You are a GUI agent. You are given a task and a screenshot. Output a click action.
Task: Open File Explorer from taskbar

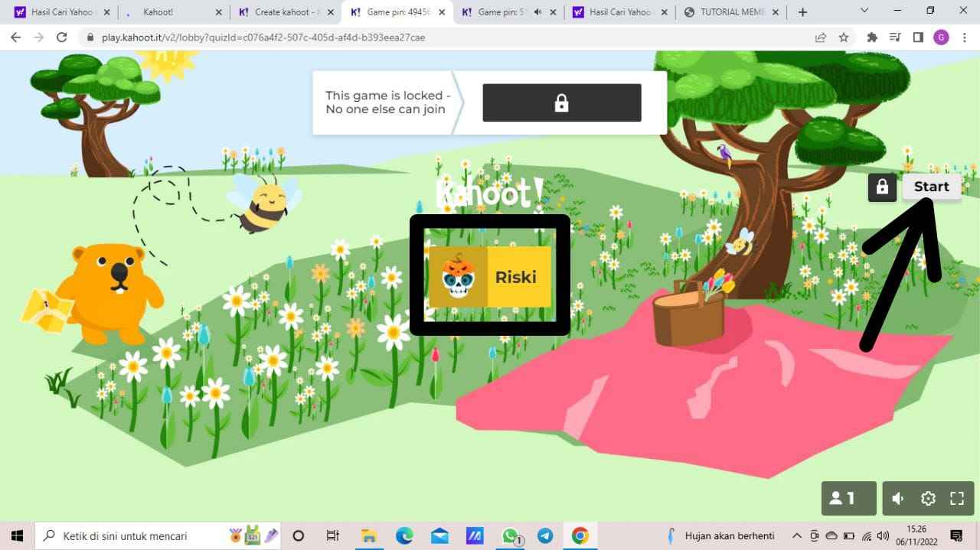[x=369, y=535]
